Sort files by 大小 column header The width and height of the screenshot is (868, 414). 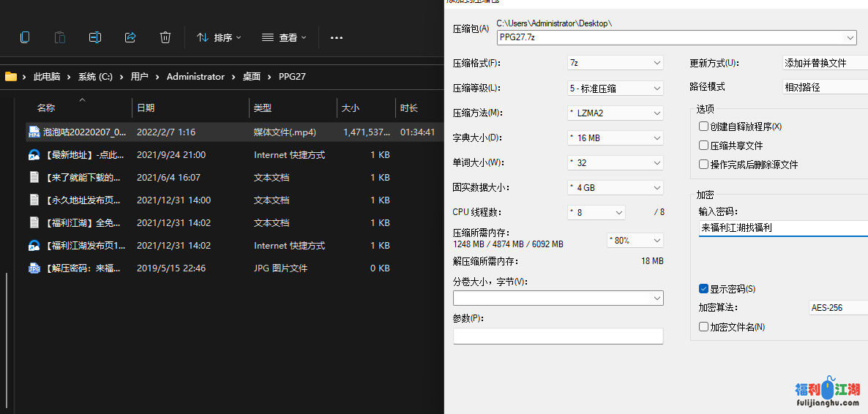351,108
